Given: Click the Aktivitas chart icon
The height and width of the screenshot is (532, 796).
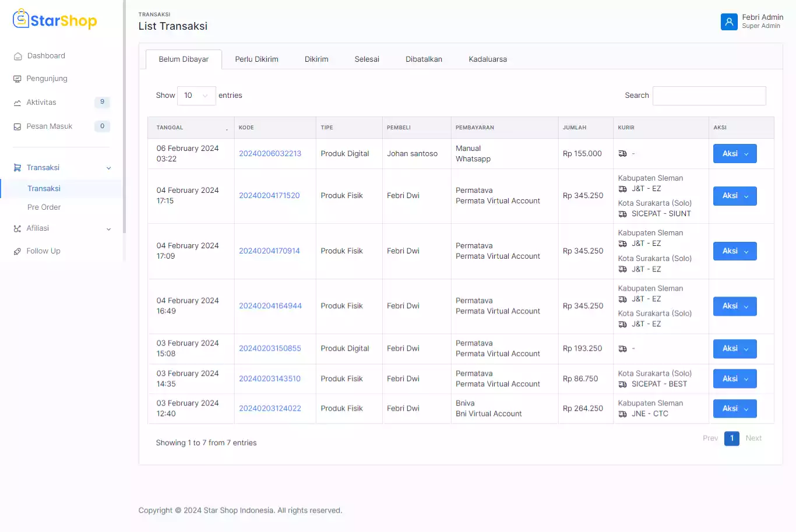Looking at the screenshot, I should (17, 103).
